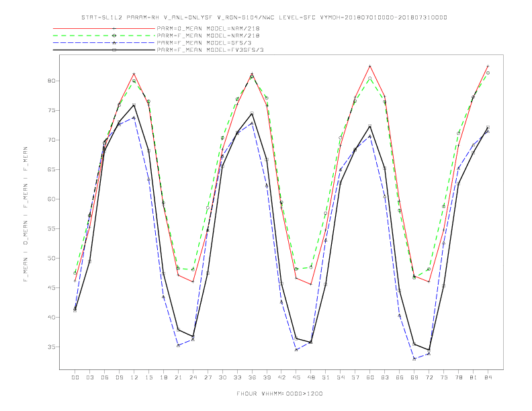
Task: Click x-axis forecast hour label 60
Action: tap(370, 377)
